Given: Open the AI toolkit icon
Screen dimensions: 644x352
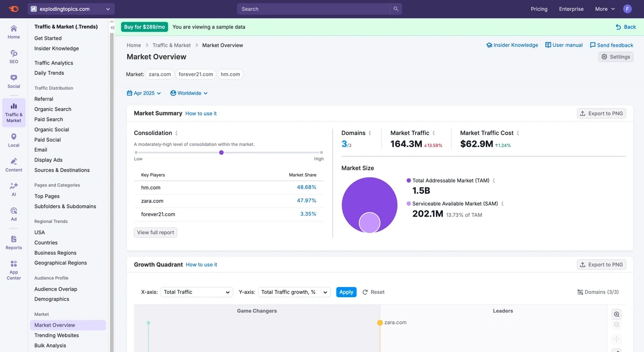Looking at the screenshot, I should click(x=14, y=189).
